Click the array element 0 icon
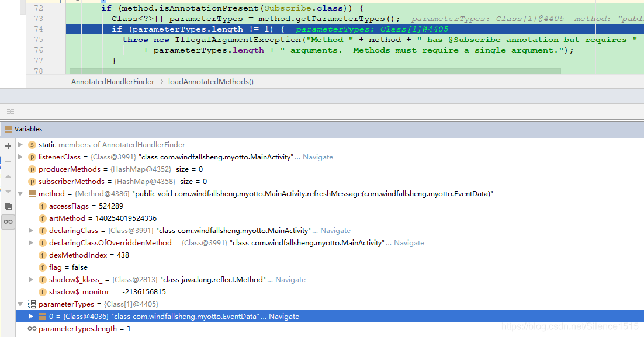The width and height of the screenshot is (644, 337). (42, 317)
